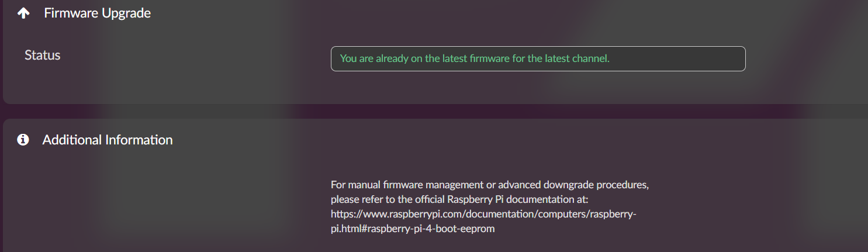Click the up-arrow icon beside Firmware Upgrade

coord(23,13)
